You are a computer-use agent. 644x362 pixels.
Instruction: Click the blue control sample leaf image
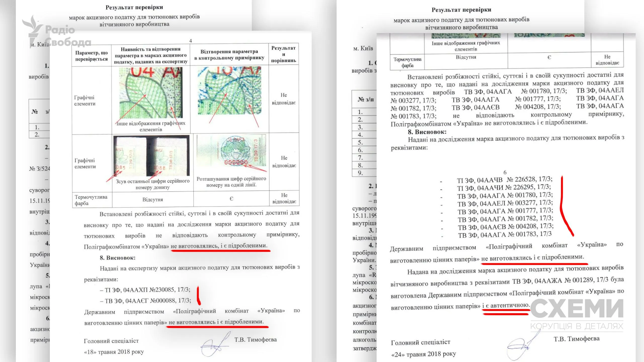tap(229, 91)
